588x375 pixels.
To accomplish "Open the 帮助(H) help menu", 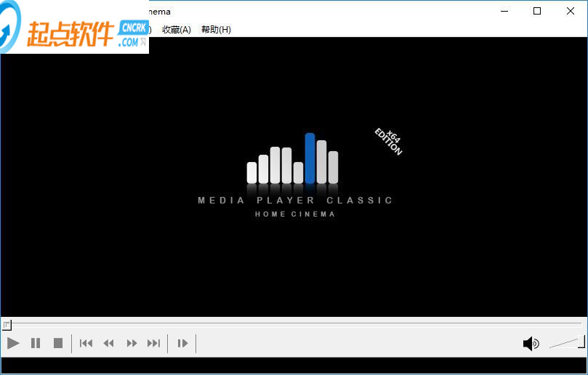I will (x=216, y=30).
